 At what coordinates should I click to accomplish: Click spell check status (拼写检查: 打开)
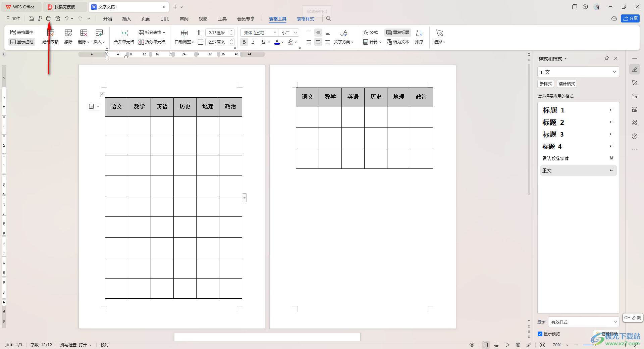coord(76,345)
